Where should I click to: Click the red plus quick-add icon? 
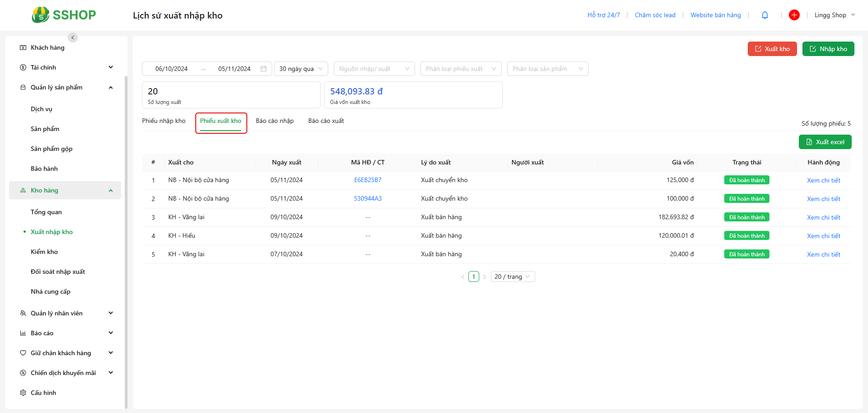point(794,15)
